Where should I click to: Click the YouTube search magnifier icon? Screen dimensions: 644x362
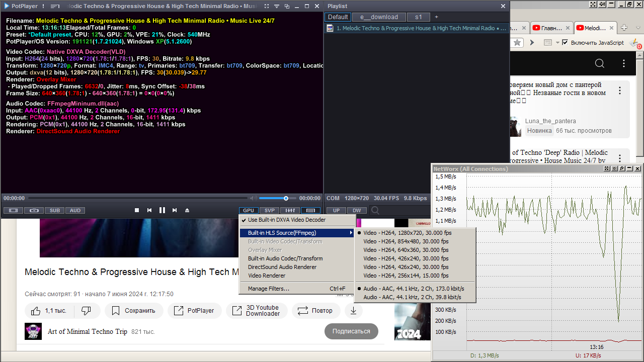pyautogui.click(x=600, y=63)
